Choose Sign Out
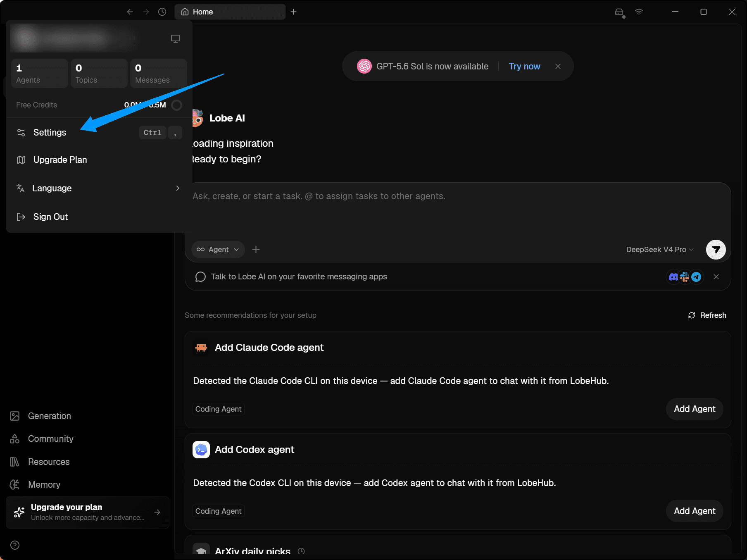Image resolution: width=747 pixels, height=560 pixels. pyautogui.click(x=99, y=217)
